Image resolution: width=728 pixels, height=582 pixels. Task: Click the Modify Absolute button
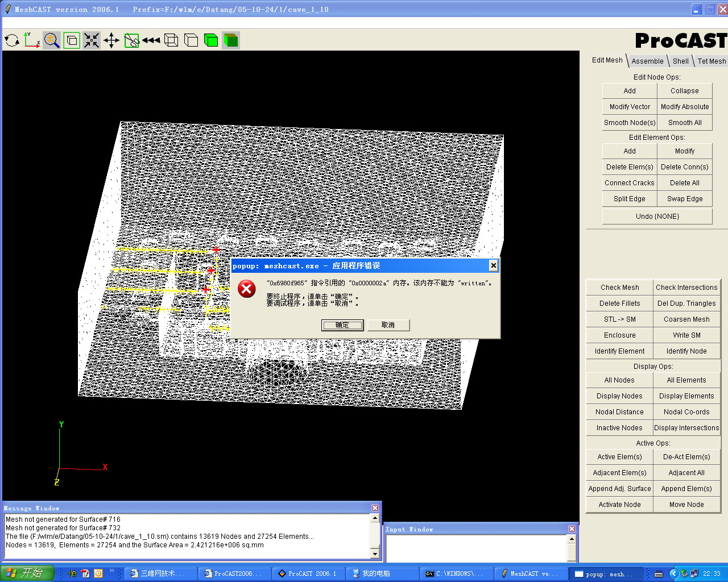coord(685,107)
